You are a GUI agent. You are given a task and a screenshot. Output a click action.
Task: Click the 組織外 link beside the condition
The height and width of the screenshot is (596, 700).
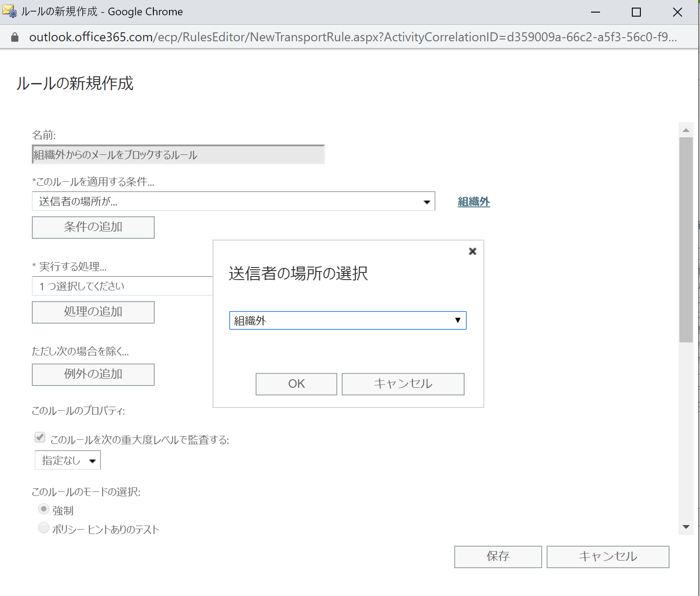tap(474, 202)
